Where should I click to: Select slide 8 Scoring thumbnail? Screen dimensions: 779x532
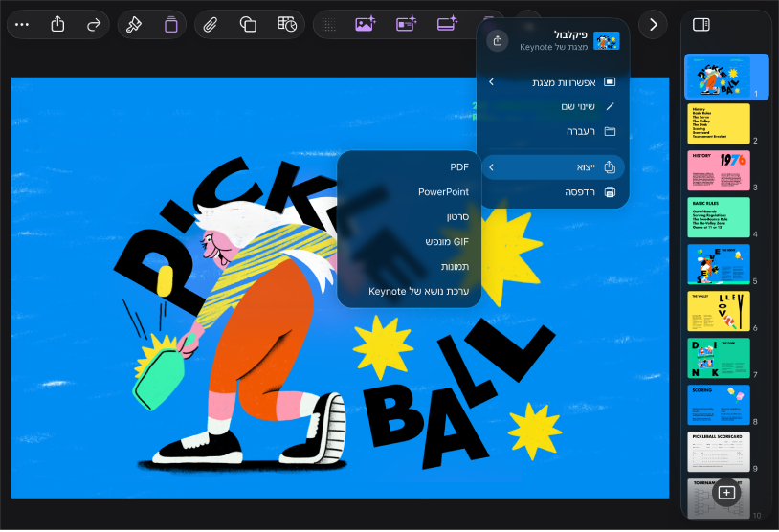pyautogui.click(x=719, y=405)
